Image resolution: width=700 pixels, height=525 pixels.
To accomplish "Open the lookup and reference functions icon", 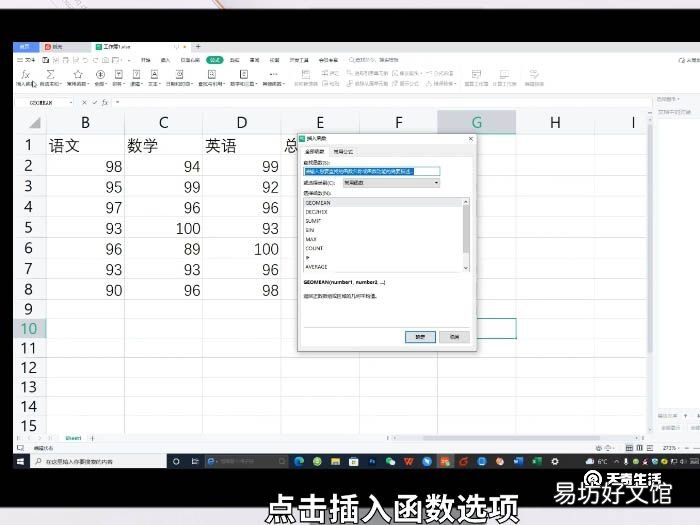I will coord(212,74).
